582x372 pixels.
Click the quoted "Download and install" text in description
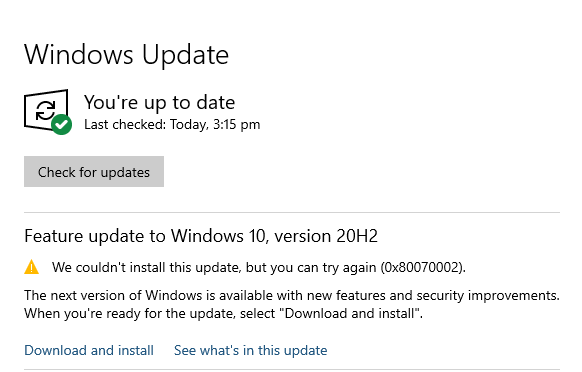tap(351, 314)
